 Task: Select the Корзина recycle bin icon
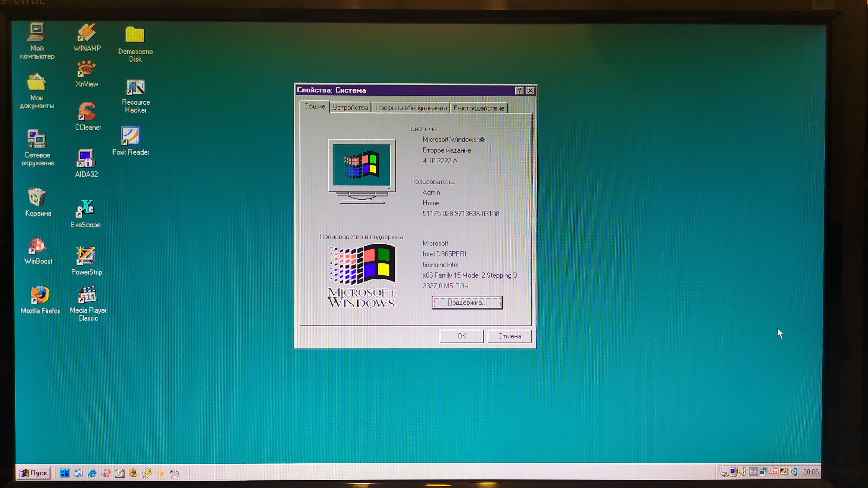38,202
